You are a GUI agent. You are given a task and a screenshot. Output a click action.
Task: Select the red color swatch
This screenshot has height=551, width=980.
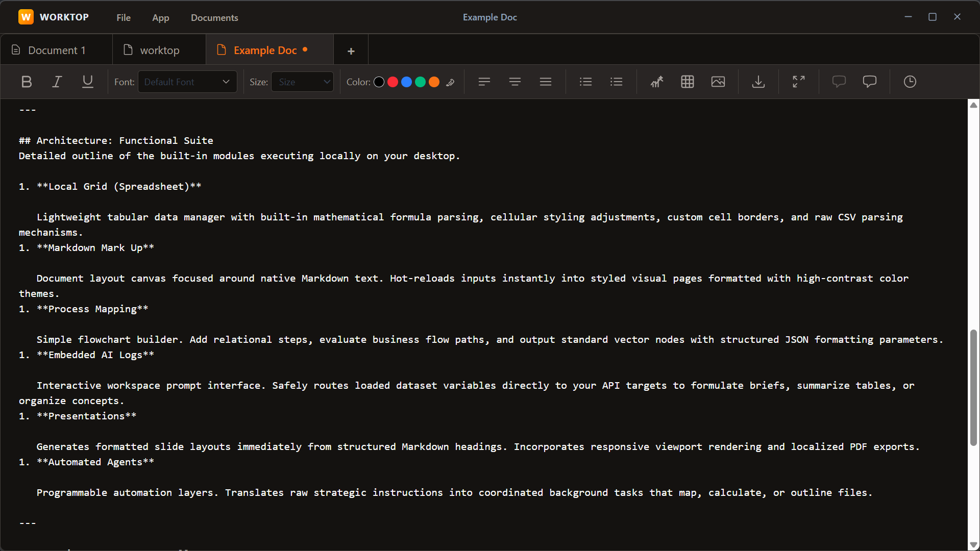coord(393,82)
